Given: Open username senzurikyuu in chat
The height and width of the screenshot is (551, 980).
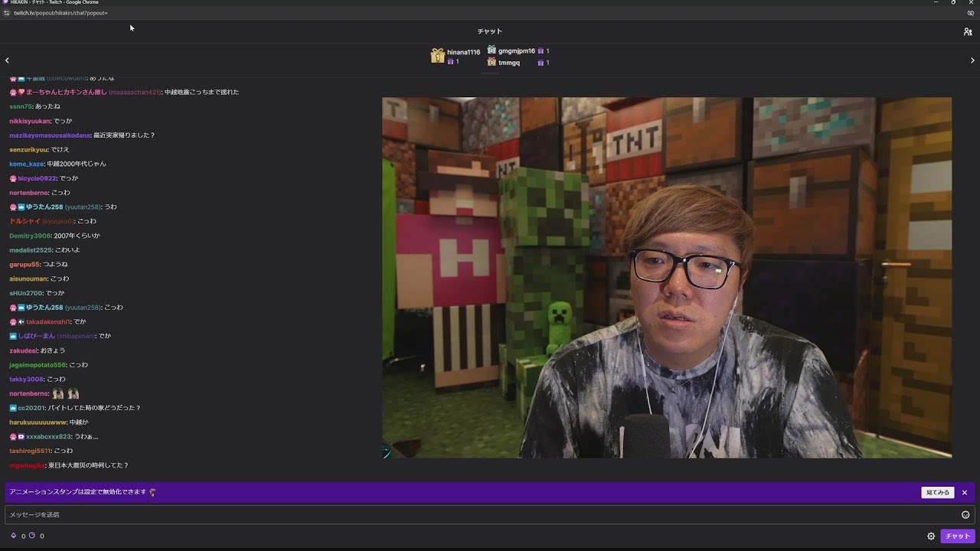Looking at the screenshot, I should click(28, 150).
